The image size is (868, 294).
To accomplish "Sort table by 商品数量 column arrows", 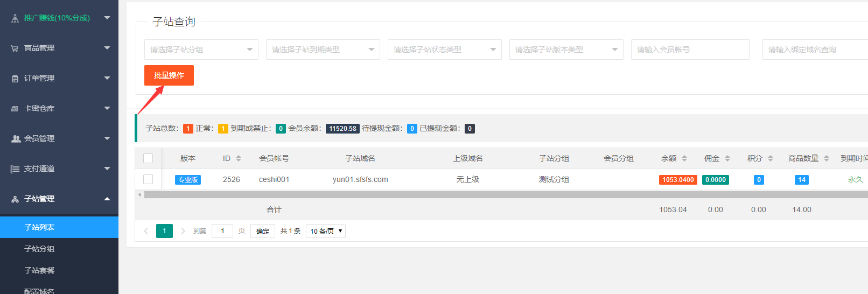I will [x=827, y=158].
